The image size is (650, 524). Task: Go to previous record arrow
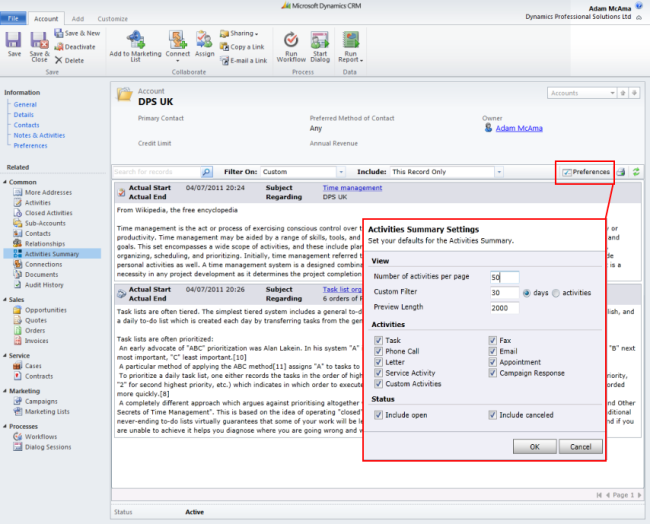pos(622,93)
